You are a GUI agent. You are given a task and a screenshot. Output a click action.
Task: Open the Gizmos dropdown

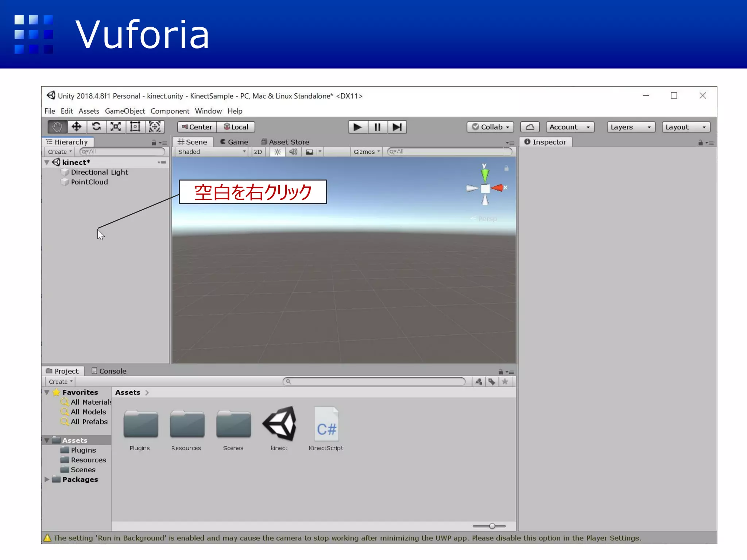367,152
